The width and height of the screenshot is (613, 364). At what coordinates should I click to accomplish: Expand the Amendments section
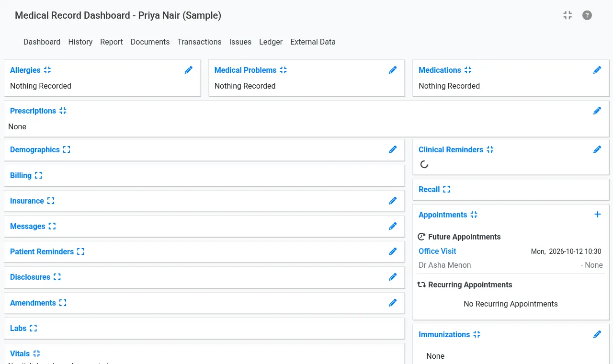tap(63, 303)
